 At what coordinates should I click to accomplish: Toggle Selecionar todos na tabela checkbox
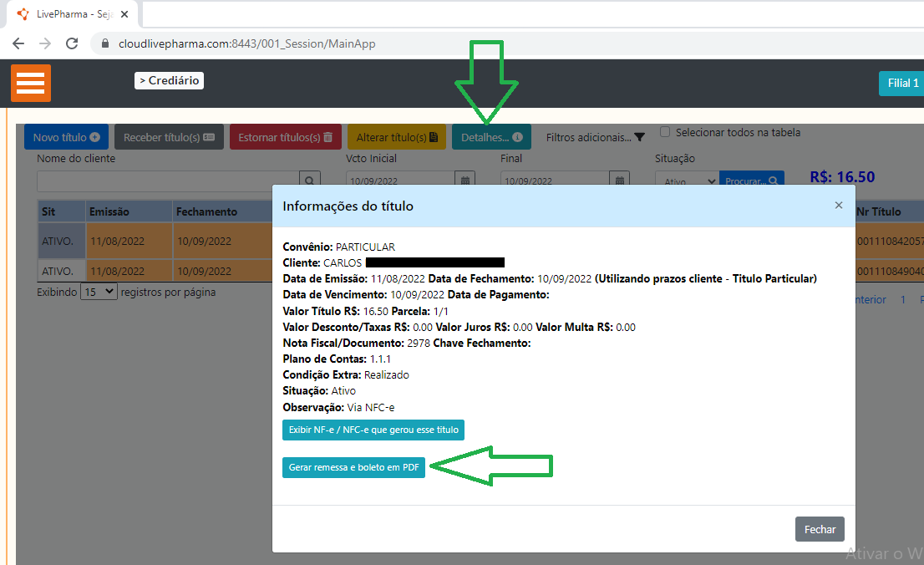click(x=665, y=132)
